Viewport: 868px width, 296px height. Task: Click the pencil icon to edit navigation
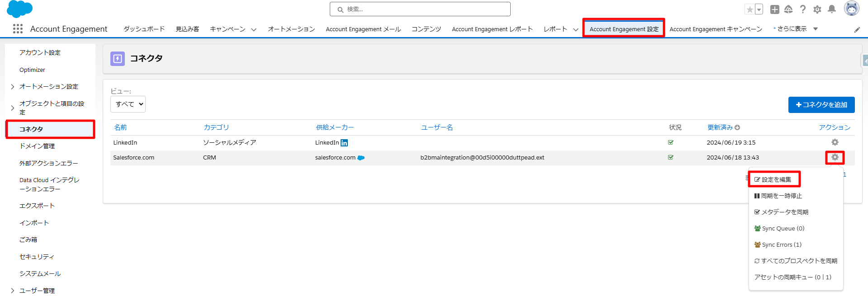(x=857, y=29)
